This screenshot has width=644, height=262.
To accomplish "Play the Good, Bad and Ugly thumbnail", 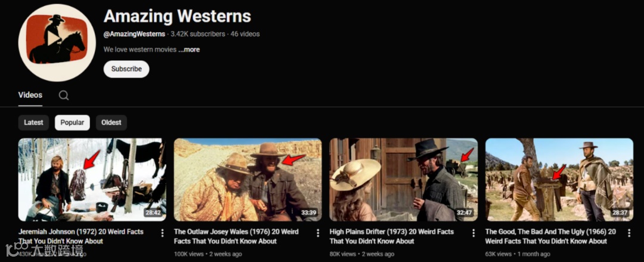I will point(559,180).
